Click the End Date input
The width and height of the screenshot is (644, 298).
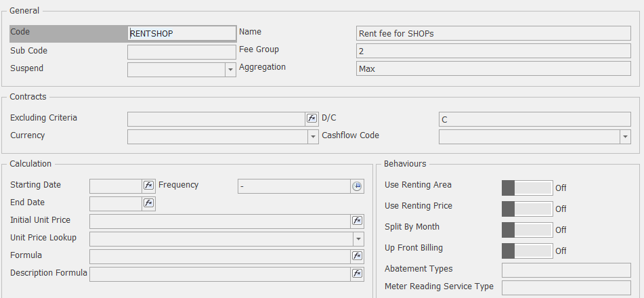click(116, 204)
